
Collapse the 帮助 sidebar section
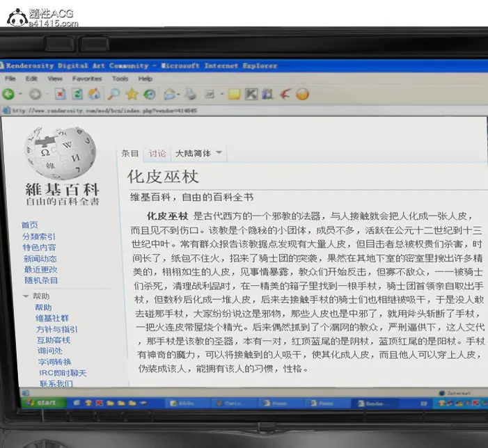26,296
